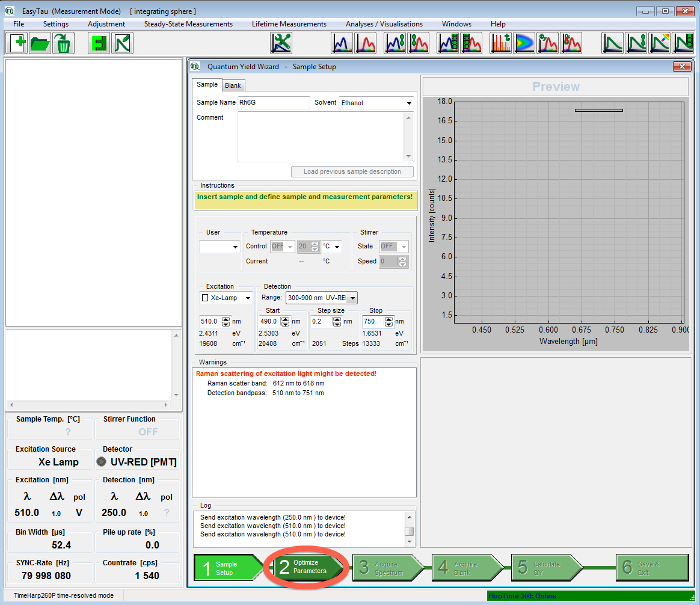Click the orange bar histogram toolbar icon

tap(500, 43)
